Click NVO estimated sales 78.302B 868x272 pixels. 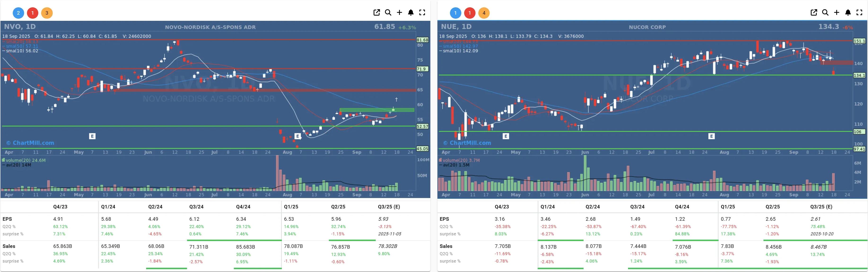click(388, 246)
